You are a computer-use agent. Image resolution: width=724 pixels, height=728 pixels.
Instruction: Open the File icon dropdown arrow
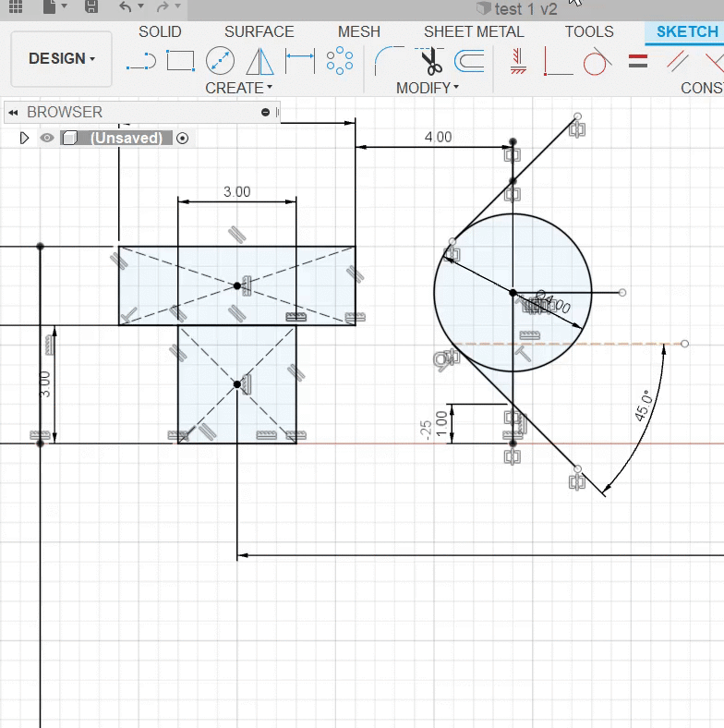coord(64,6)
